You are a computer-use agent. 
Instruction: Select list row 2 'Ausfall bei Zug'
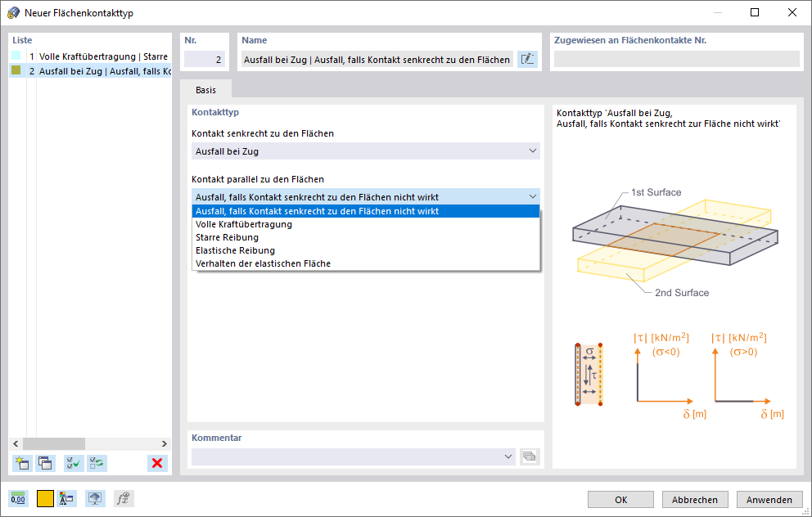pyautogui.click(x=90, y=71)
